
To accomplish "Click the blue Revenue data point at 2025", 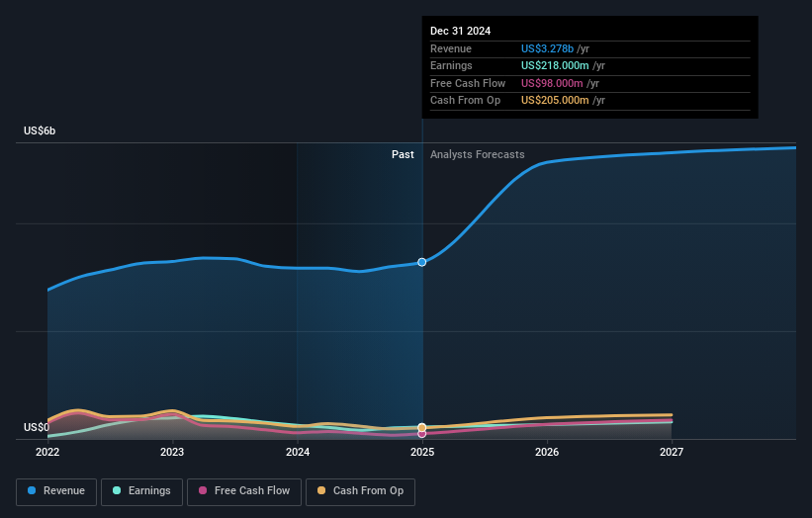I will 422,262.
